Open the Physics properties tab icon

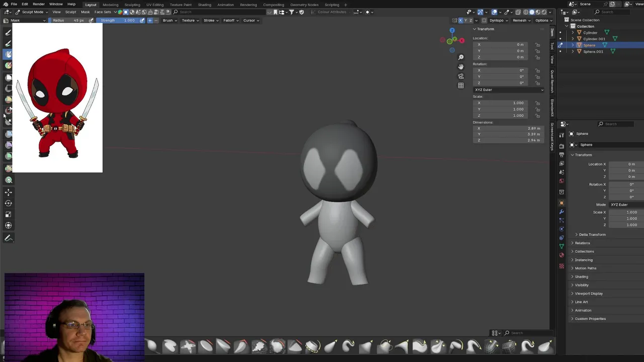coord(561,229)
